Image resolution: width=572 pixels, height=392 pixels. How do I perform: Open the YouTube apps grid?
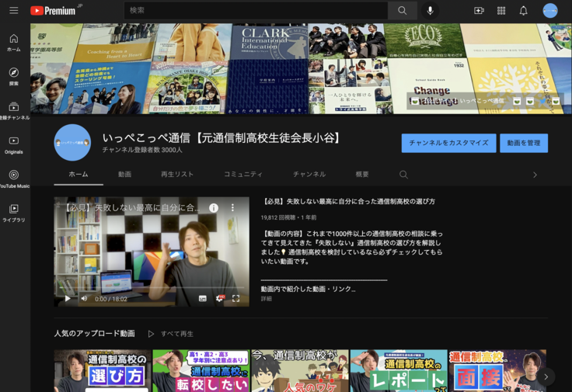[x=501, y=11]
